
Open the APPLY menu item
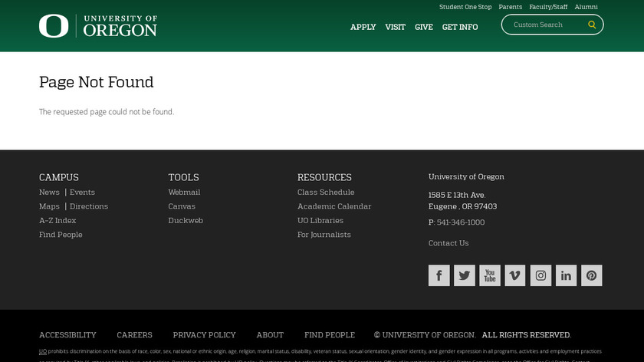(x=363, y=27)
